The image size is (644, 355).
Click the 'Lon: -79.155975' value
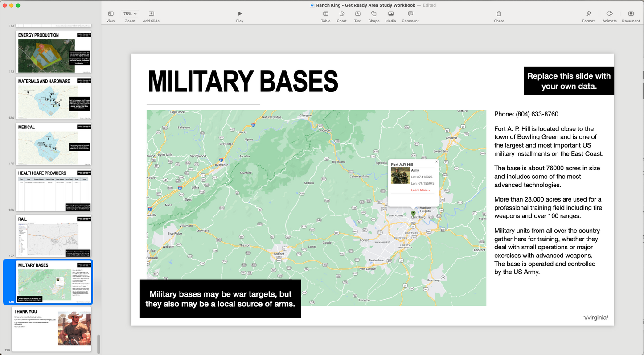click(422, 183)
